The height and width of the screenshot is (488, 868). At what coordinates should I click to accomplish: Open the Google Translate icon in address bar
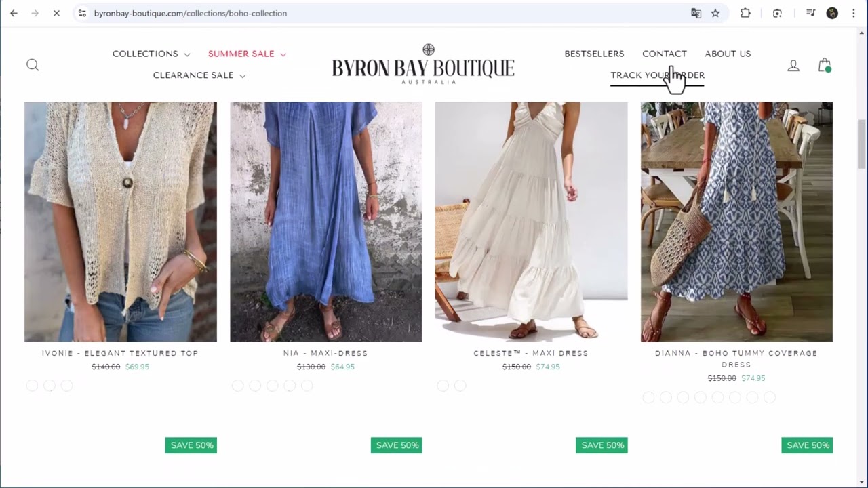[696, 13]
